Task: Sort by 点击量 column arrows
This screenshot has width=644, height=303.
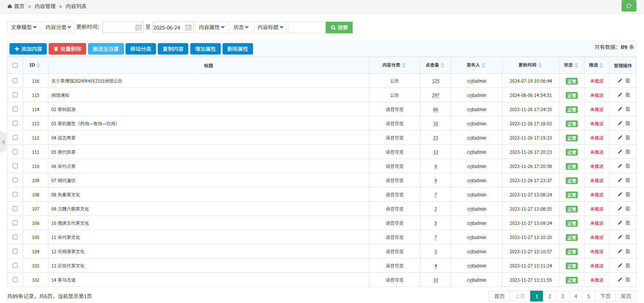Action: pyautogui.click(x=443, y=65)
